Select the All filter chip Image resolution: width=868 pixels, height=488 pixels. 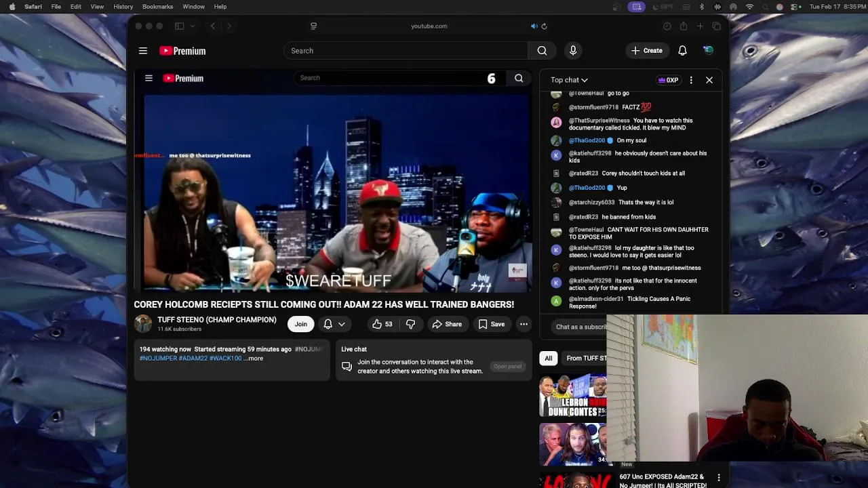548,358
